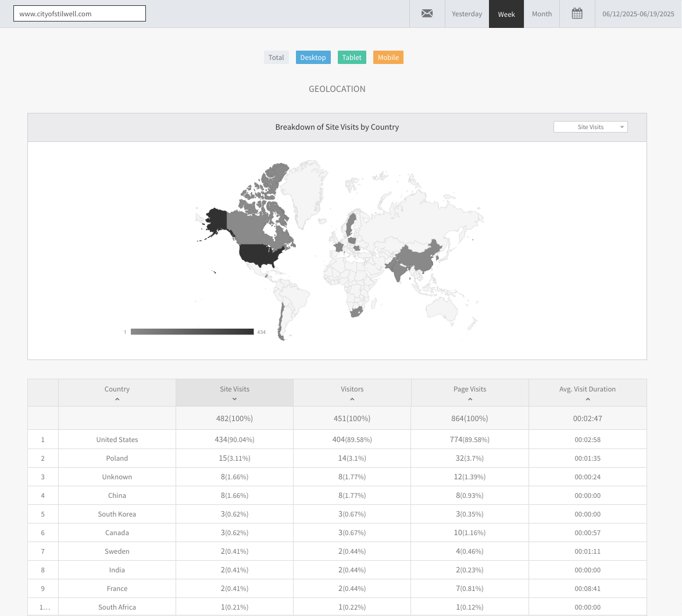Click China on the world map

click(420, 258)
